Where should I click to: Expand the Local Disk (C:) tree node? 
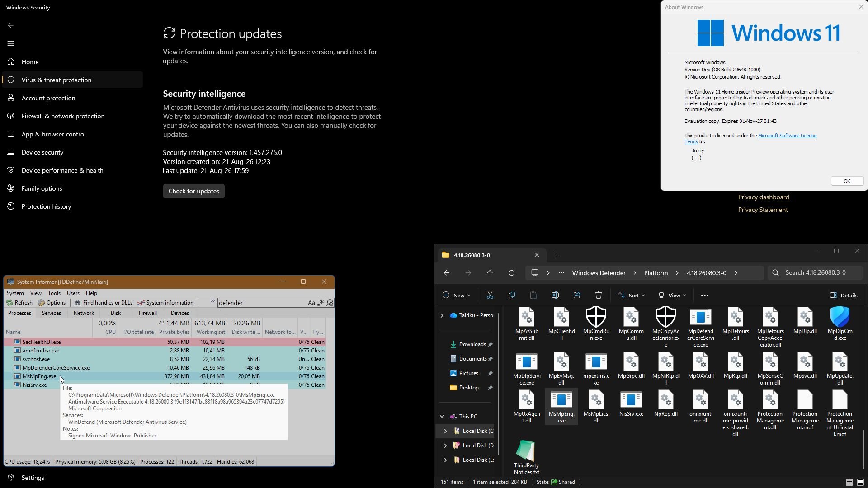click(x=445, y=431)
